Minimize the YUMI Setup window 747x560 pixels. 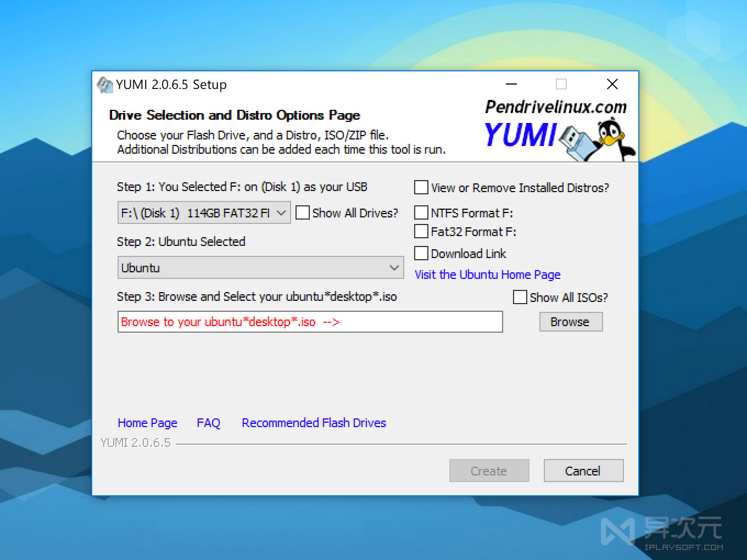point(511,85)
